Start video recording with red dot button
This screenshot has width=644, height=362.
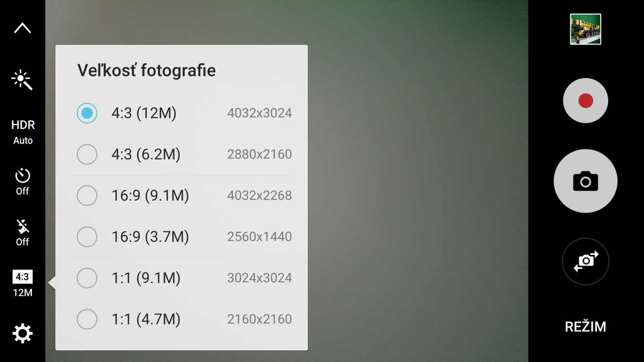click(585, 101)
